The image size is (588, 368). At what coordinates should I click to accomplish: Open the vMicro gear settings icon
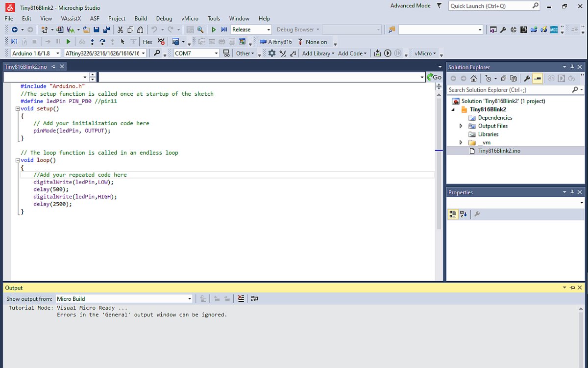click(272, 53)
